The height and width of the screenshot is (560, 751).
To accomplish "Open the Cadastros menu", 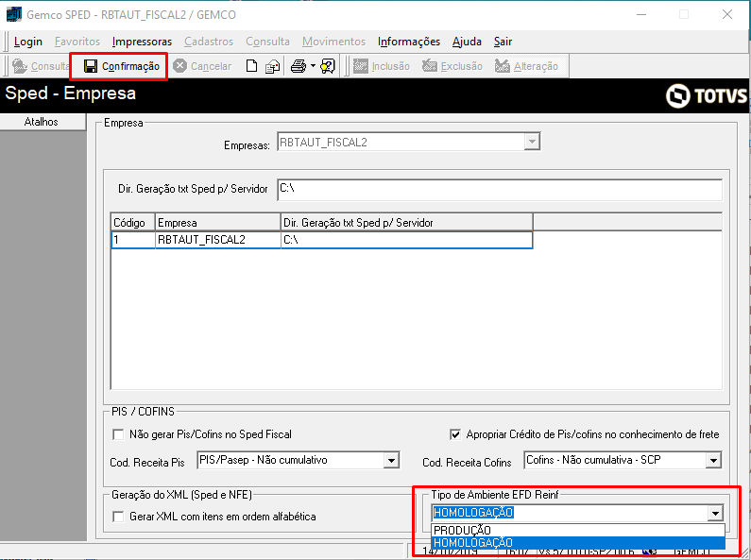I will [x=209, y=42].
